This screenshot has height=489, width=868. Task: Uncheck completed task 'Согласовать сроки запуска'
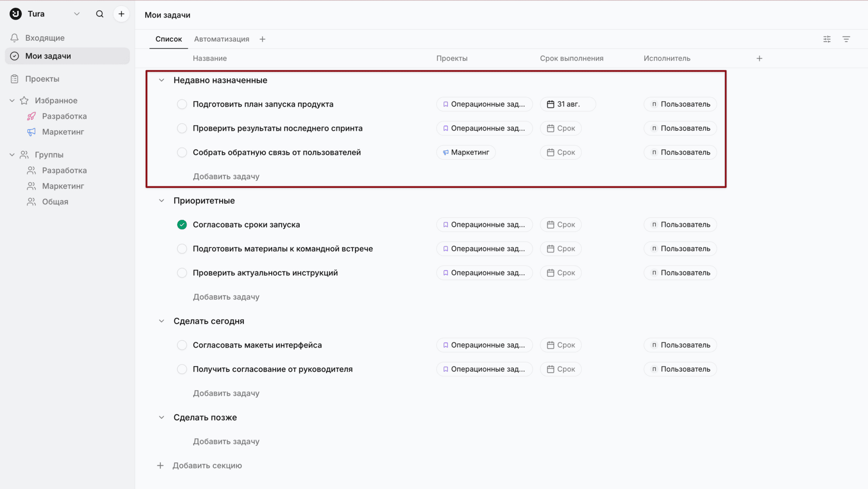pyautogui.click(x=182, y=225)
